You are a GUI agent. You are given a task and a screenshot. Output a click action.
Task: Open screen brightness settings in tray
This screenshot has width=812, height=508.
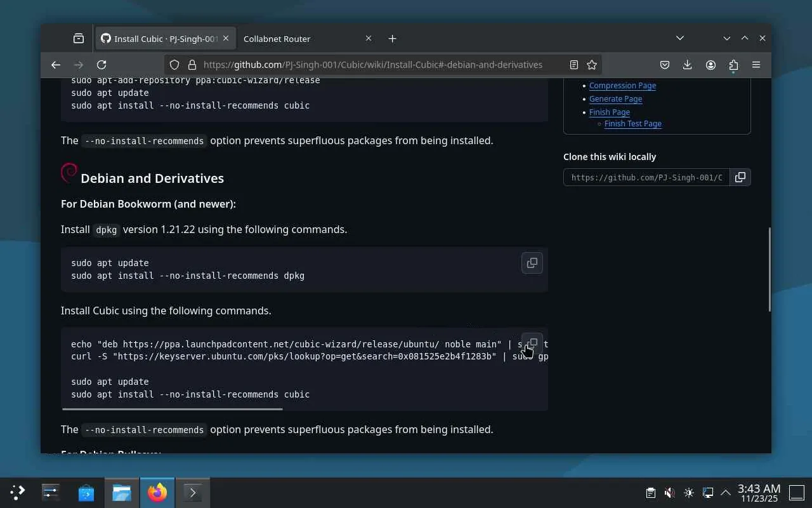coord(689,493)
